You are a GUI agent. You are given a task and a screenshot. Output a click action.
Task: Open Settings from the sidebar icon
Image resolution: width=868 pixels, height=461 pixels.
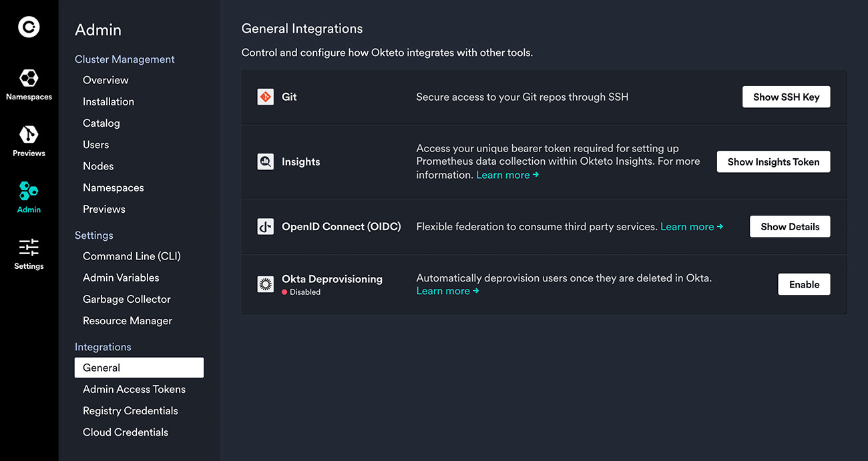[x=28, y=247]
